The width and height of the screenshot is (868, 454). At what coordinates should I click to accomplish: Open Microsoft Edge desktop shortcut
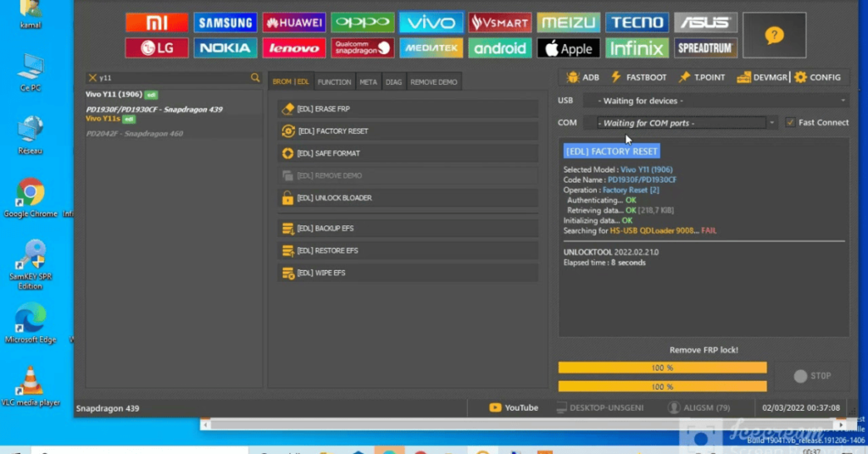point(30,324)
